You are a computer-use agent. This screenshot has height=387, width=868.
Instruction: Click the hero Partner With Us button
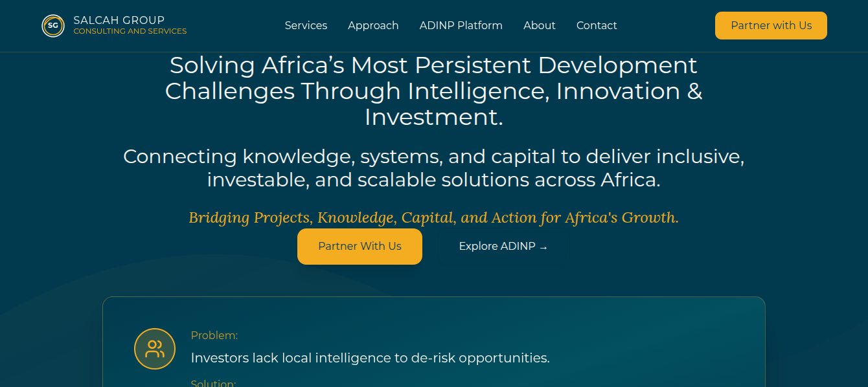(360, 247)
